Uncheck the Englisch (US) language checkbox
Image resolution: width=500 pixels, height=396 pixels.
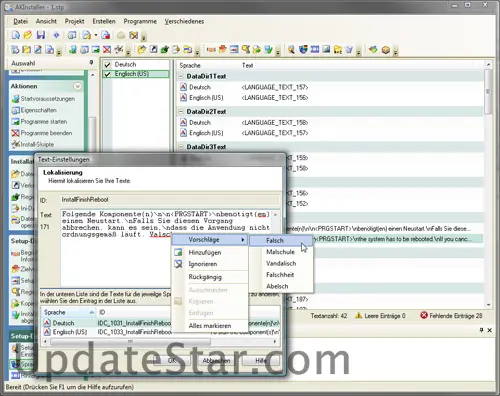point(107,74)
